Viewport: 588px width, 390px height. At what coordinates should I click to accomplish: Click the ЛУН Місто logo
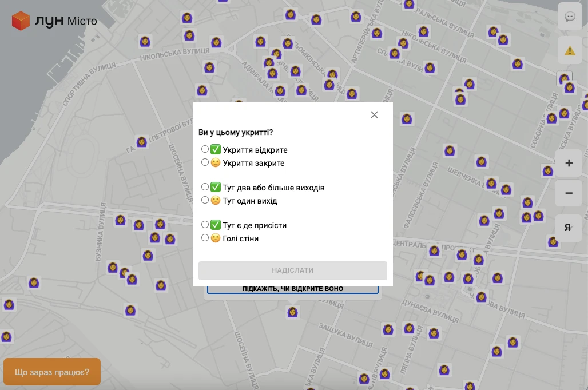tap(54, 21)
